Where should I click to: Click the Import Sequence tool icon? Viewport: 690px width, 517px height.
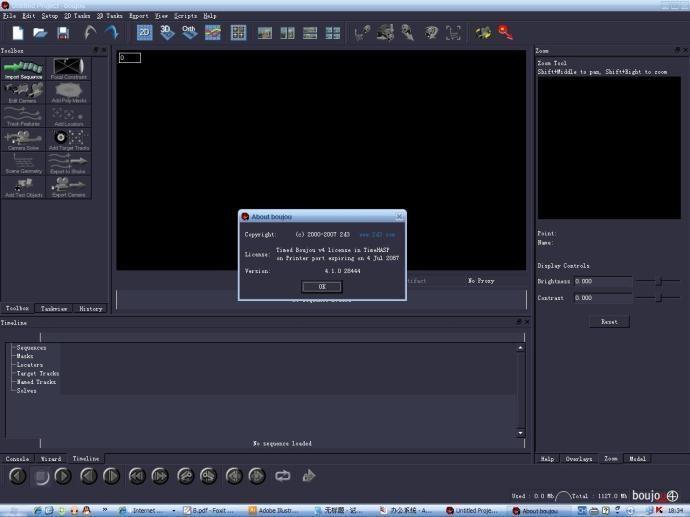pyautogui.click(x=23, y=68)
